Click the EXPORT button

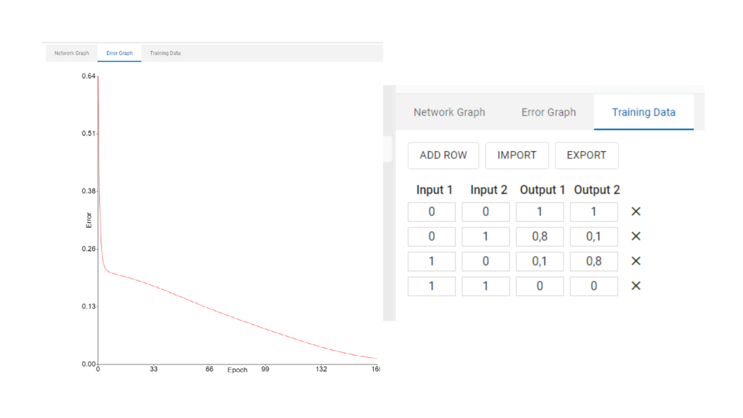click(x=586, y=155)
